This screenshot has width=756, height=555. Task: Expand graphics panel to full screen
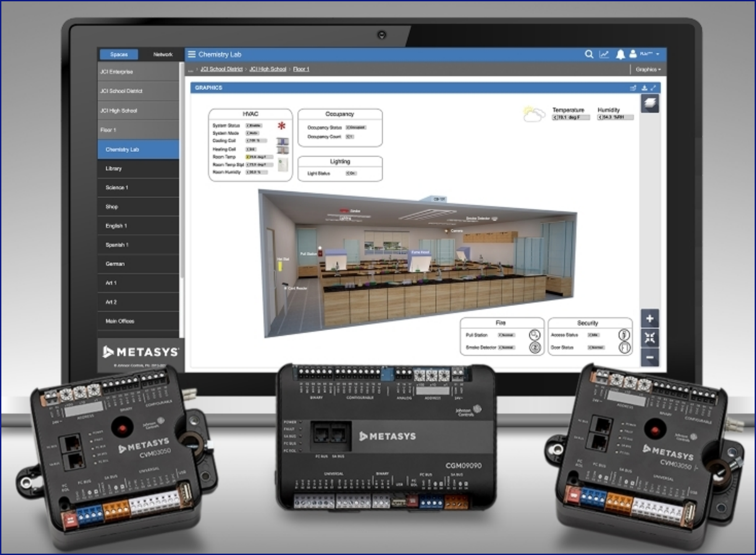(654, 88)
